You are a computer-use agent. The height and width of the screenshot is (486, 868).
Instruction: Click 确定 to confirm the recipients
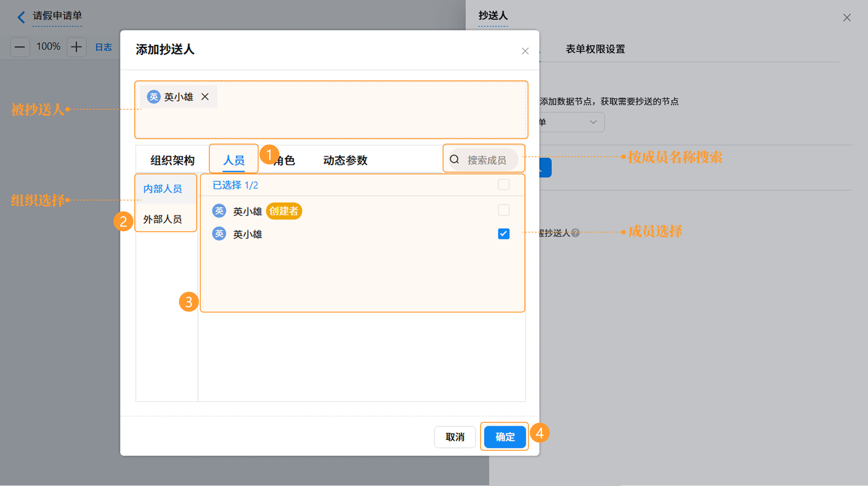(x=505, y=437)
